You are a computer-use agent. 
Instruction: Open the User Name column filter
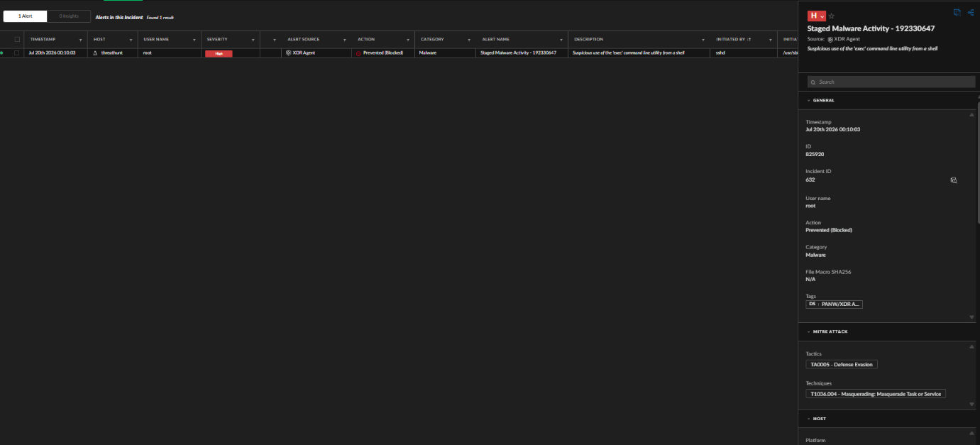(194, 40)
